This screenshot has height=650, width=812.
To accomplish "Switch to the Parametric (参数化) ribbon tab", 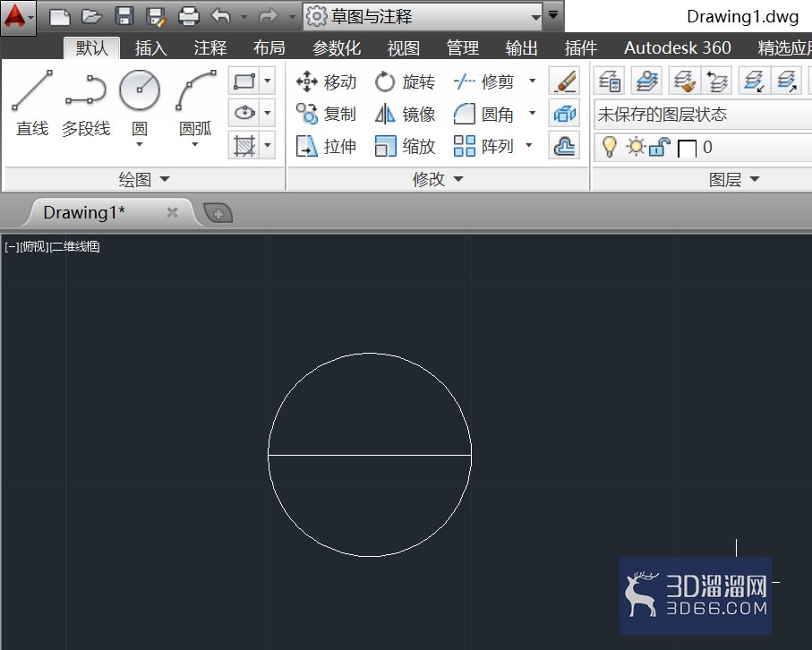I will coord(336,48).
